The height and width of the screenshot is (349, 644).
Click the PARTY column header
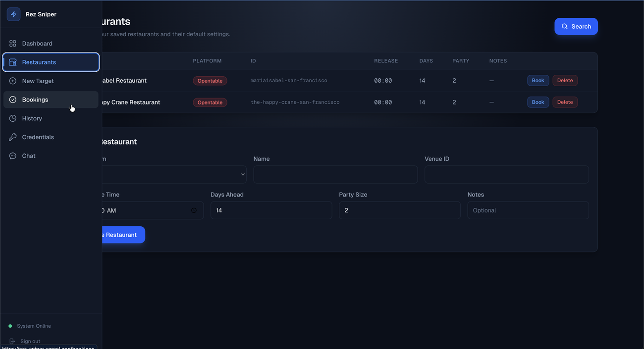click(461, 61)
